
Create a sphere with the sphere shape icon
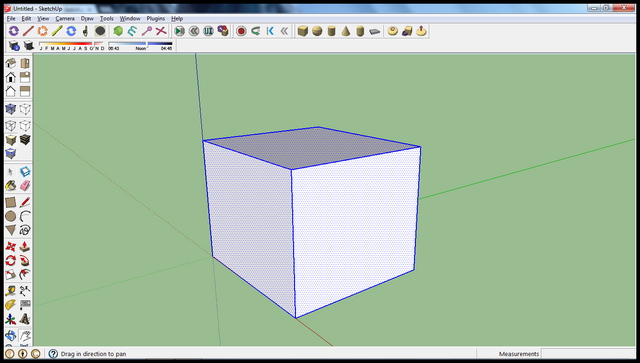point(317,31)
